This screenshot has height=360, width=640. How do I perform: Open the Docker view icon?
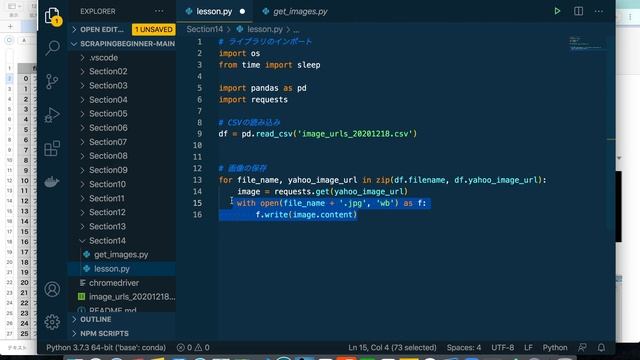(52, 182)
